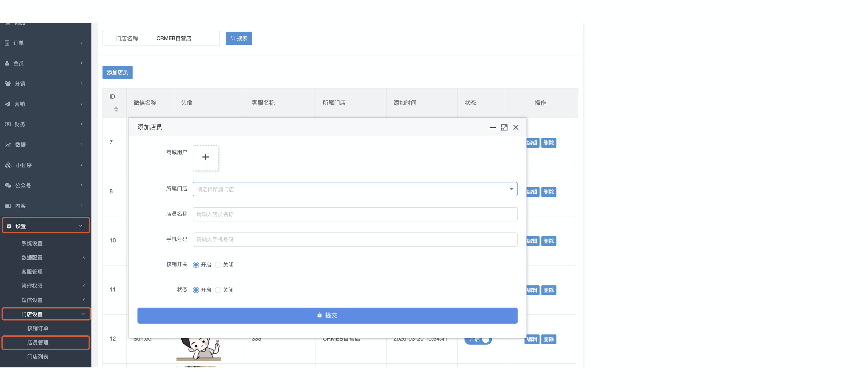Click 编辑 for row 12

532,339
